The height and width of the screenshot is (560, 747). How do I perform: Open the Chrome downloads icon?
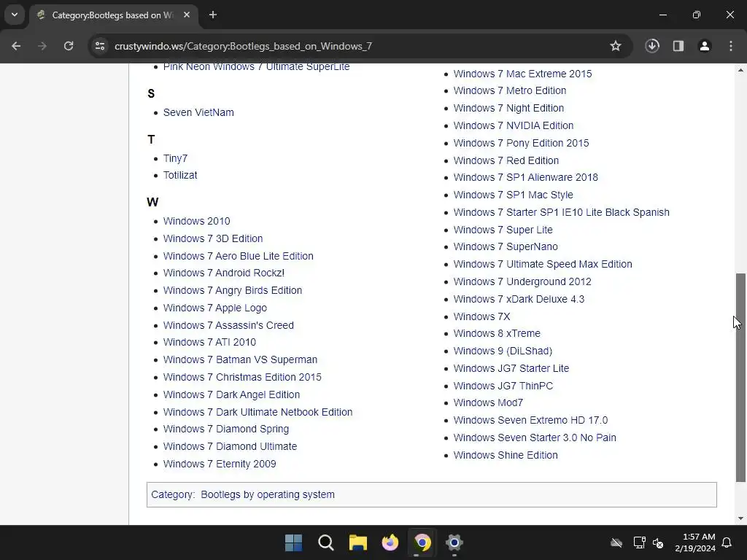coord(652,46)
